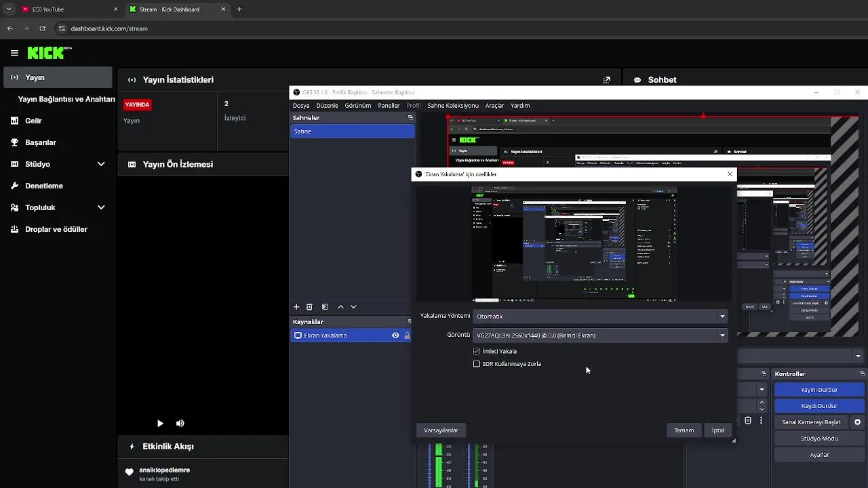The image size is (868, 488).
Task: Delete the selected OBS scene
Action: tap(309, 307)
